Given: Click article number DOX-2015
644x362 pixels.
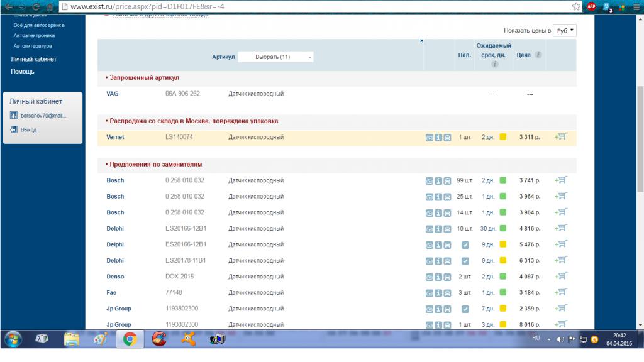Looking at the screenshot, I should [x=179, y=277].
